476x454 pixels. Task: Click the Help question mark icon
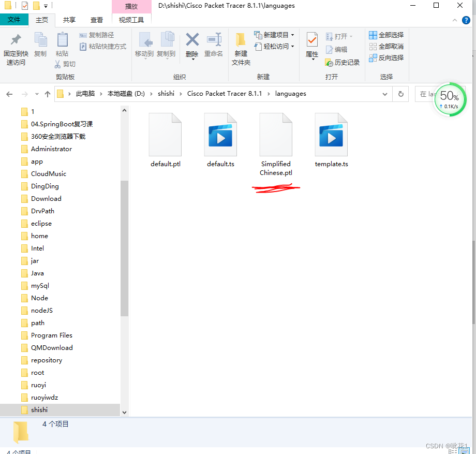pyautogui.click(x=466, y=20)
